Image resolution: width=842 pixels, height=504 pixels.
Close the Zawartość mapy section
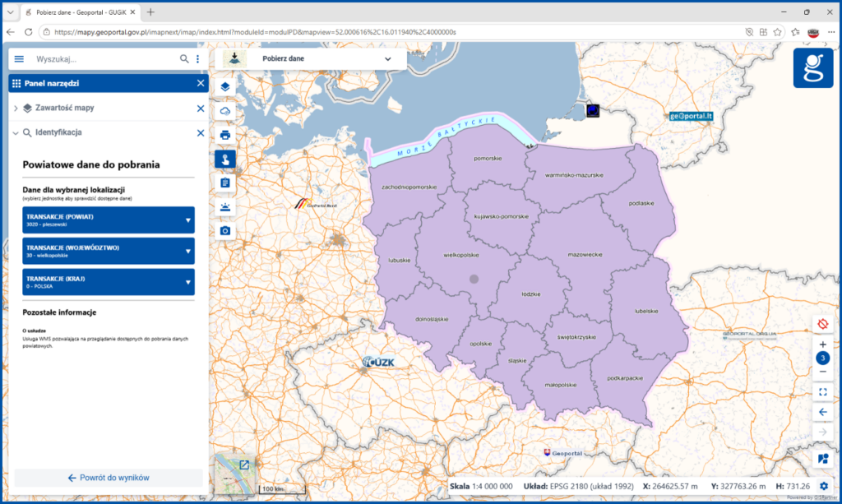click(x=201, y=109)
